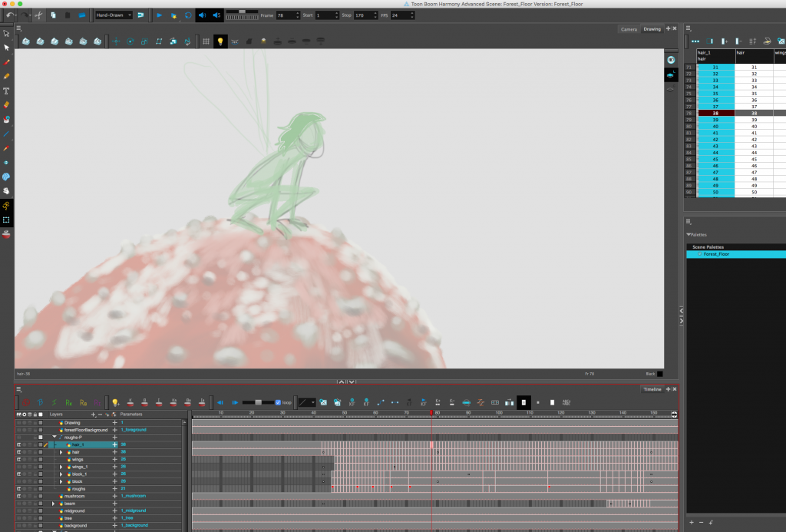The height and width of the screenshot is (532, 786).
Task: Toggle the checkbox of the hair_1 layer
Action: (41, 444)
